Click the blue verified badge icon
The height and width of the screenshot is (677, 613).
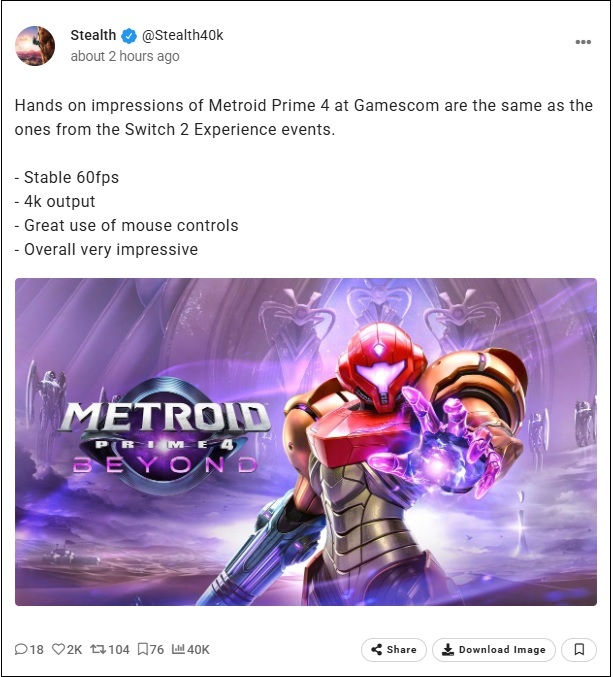click(129, 36)
